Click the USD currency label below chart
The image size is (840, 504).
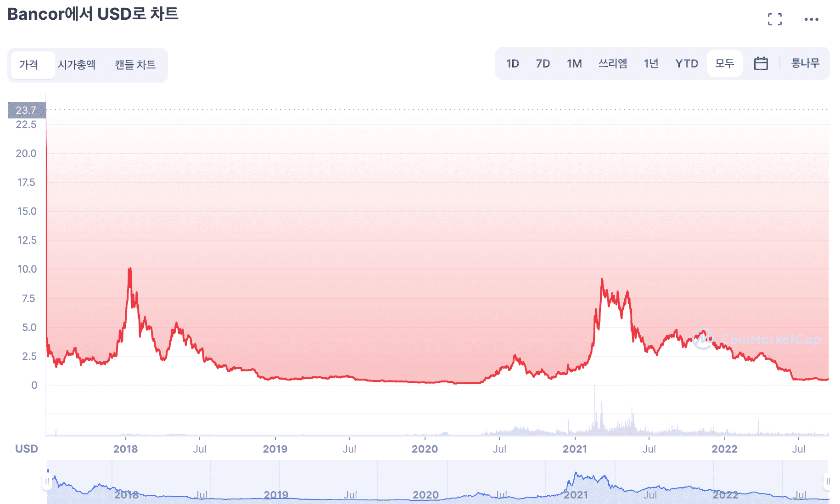27,449
